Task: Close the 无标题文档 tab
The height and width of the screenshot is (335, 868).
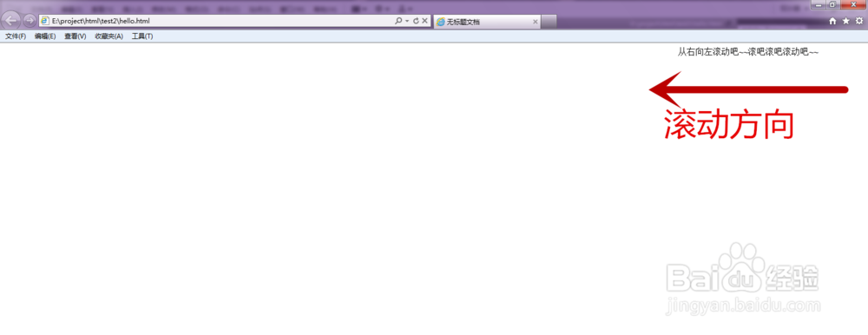Action: click(x=536, y=22)
